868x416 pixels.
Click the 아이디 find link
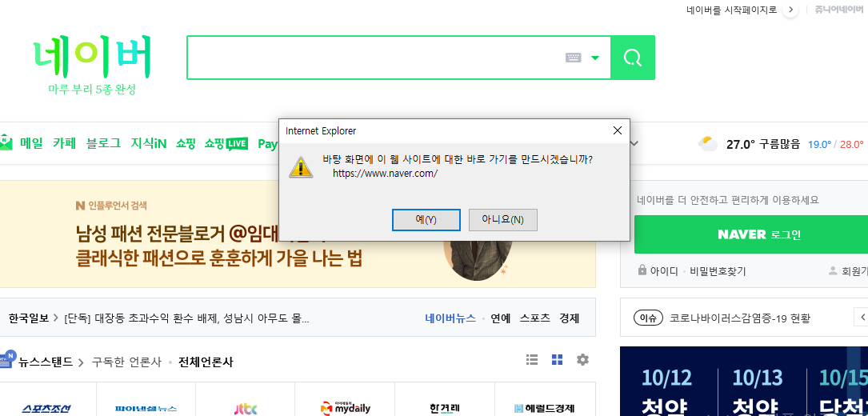tap(664, 271)
